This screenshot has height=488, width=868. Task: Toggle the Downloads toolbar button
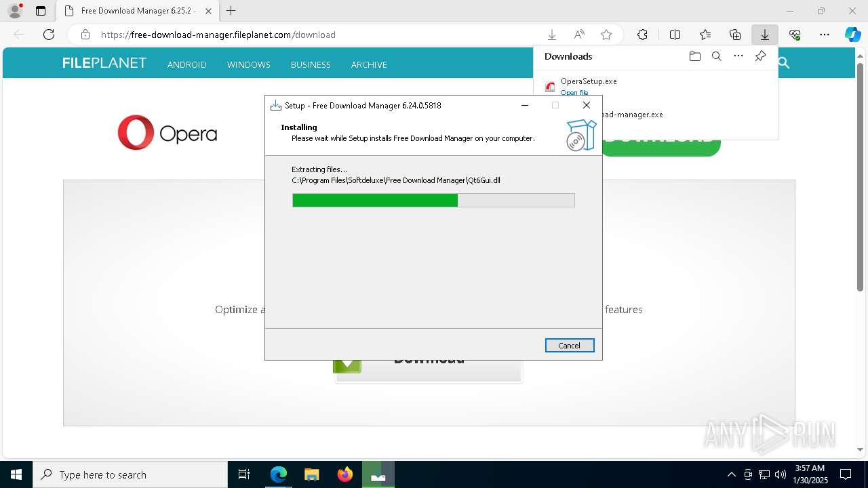(x=764, y=35)
